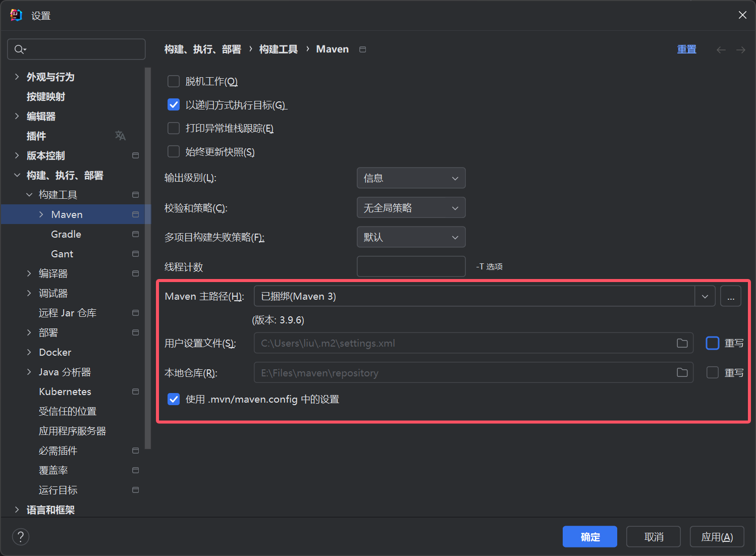Click the search magnifier icon in settings

(x=20, y=49)
